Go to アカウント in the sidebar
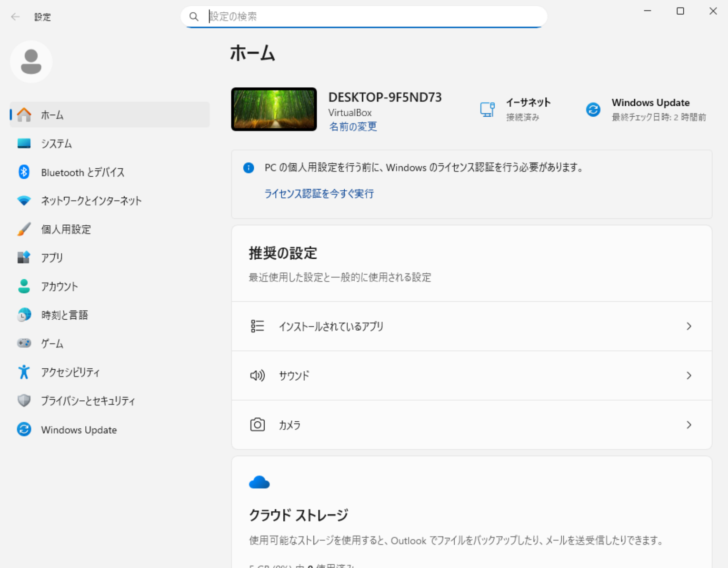 [59, 286]
